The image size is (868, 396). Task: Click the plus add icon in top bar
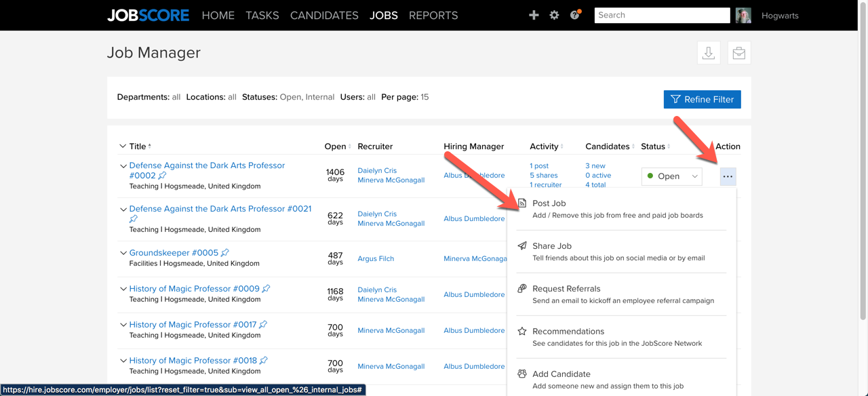click(x=534, y=15)
